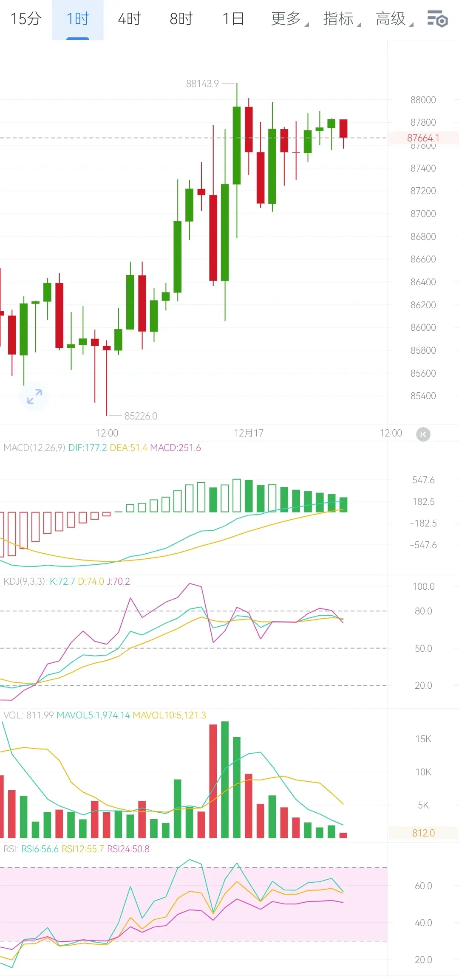
Task: Tap the VOL: 811.99 label
Action: pyautogui.click(x=28, y=715)
